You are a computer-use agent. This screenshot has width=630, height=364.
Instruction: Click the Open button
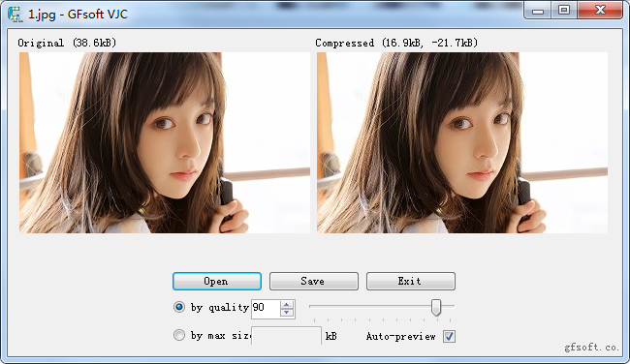pos(217,282)
